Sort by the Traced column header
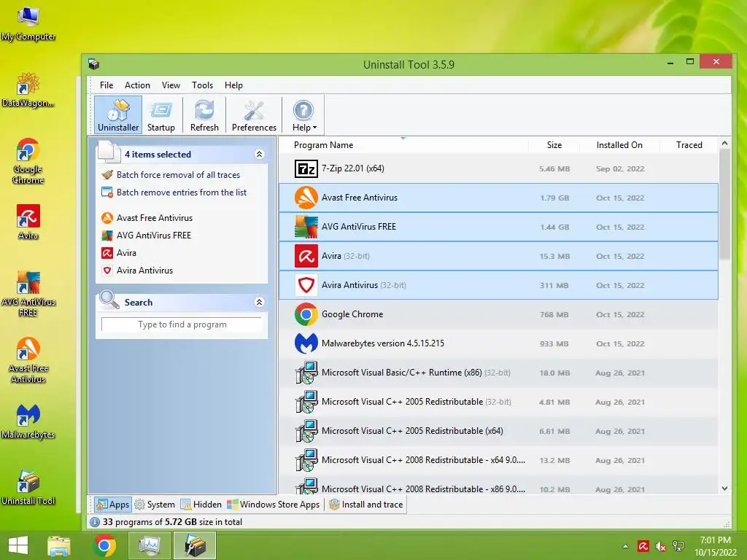The height and width of the screenshot is (560, 747). 689,145
